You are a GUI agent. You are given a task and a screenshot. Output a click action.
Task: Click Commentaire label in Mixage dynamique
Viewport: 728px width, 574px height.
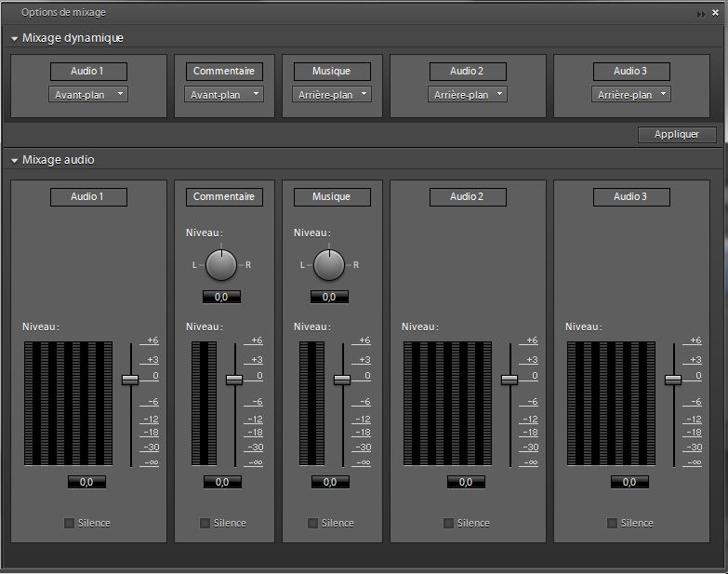(x=224, y=71)
